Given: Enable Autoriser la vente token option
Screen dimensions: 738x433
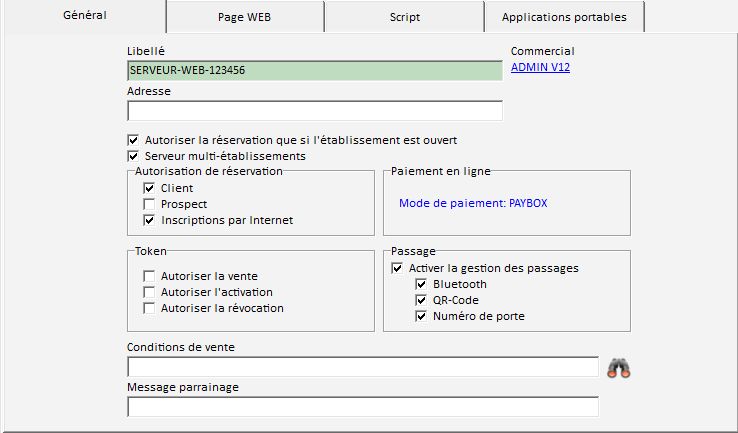Looking at the screenshot, I should click(149, 276).
